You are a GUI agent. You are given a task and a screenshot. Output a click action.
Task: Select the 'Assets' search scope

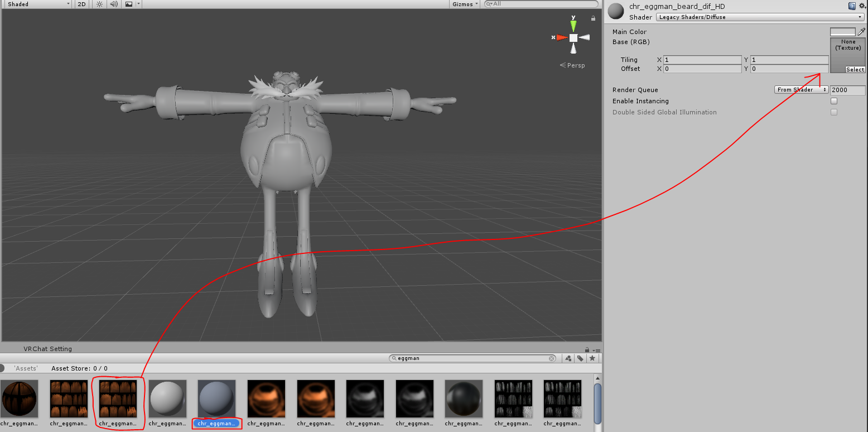[26, 368]
